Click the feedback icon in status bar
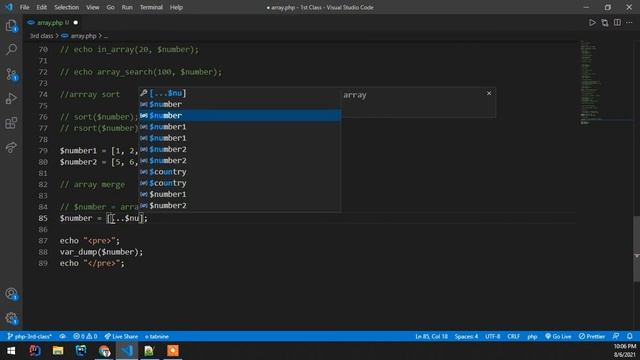Screen dimensions: 640x360 616,336
